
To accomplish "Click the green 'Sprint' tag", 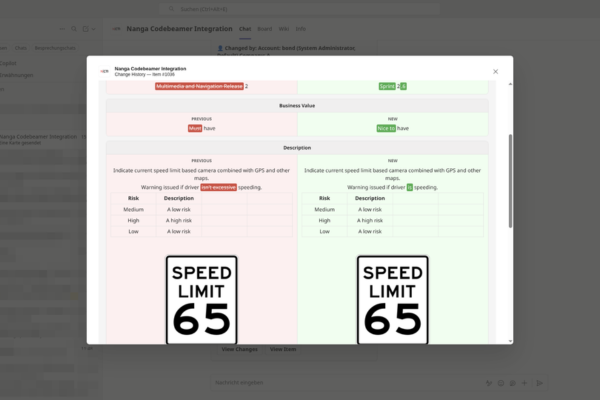I will click(x=387, y=86).
